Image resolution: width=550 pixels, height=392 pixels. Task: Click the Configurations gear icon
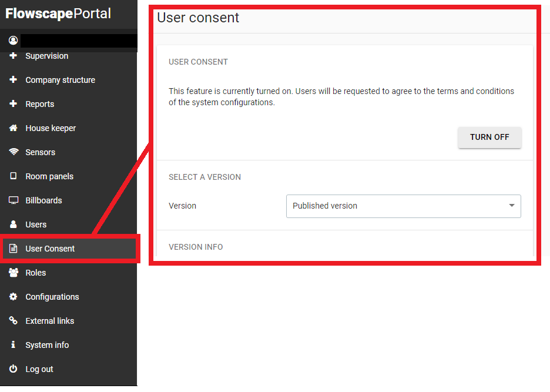[13, 296]
